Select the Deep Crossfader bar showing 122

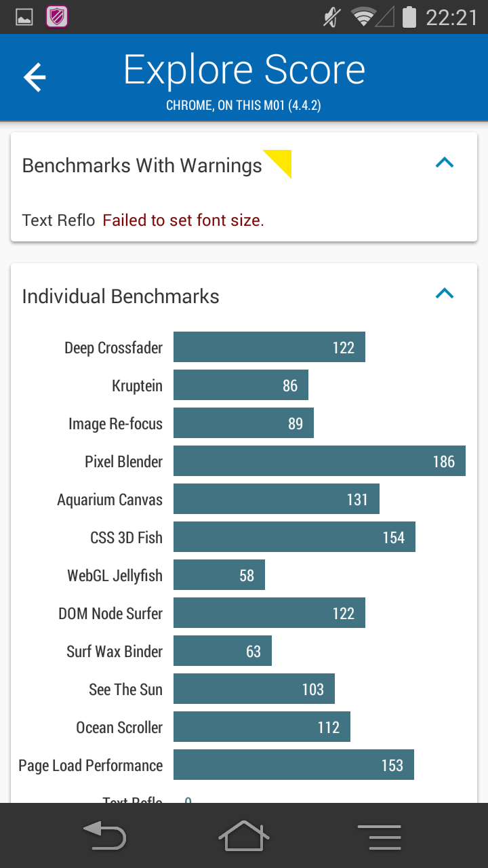point(269,347)
